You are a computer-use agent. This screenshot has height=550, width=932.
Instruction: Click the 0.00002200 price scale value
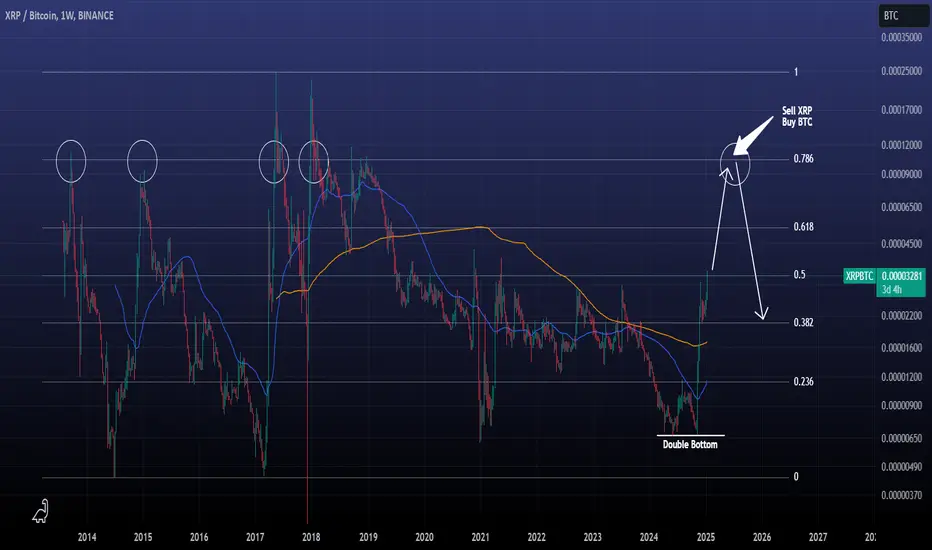pyautogui.click(x=902, y=316)
